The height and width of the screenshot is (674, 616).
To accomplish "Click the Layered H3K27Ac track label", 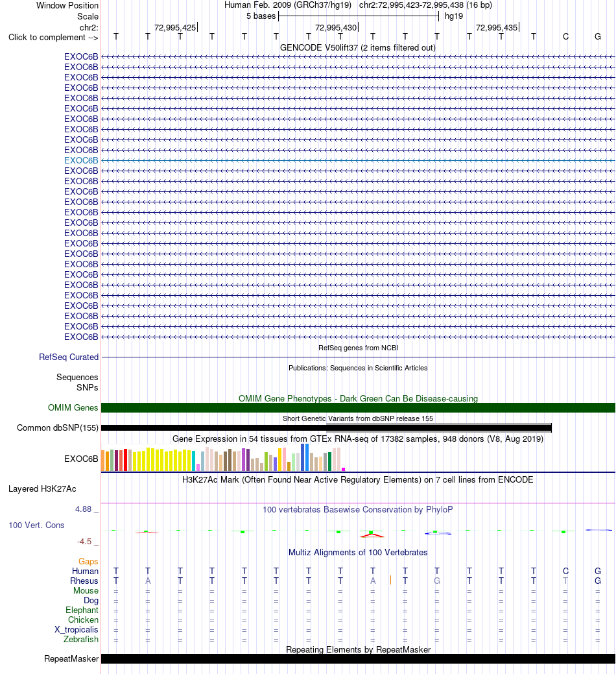I will (x=42, y=488).
